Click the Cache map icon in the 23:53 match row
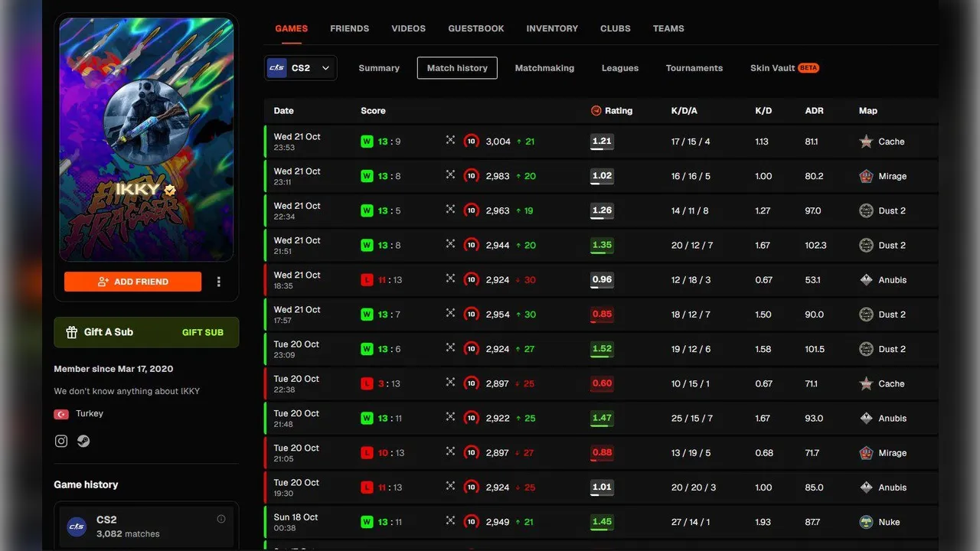This screenshot has height=551, width=980. click(x=866, y=142)
